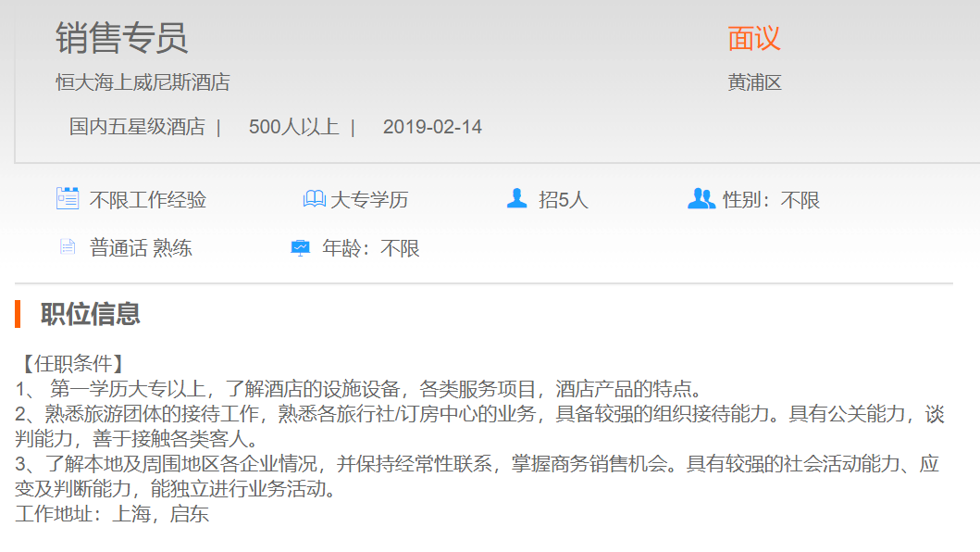Click the 500人以上 company size text
This screenshot has width=980, height=552.
click(293, 127)
